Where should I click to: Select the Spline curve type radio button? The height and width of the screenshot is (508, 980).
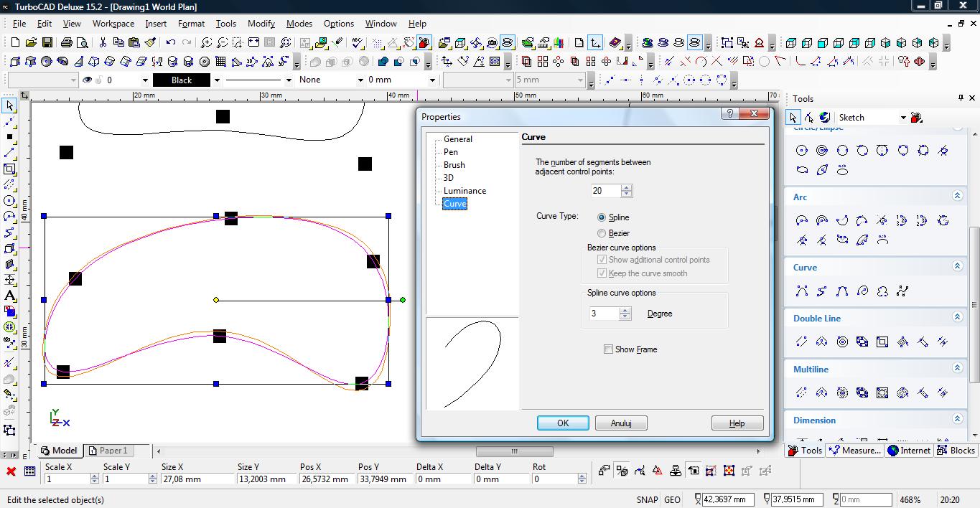(602, 217)
